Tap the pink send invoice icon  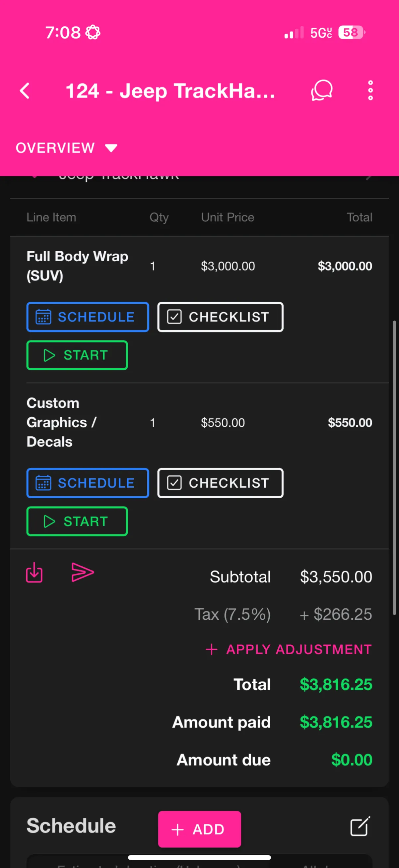[x=82, y=572]
